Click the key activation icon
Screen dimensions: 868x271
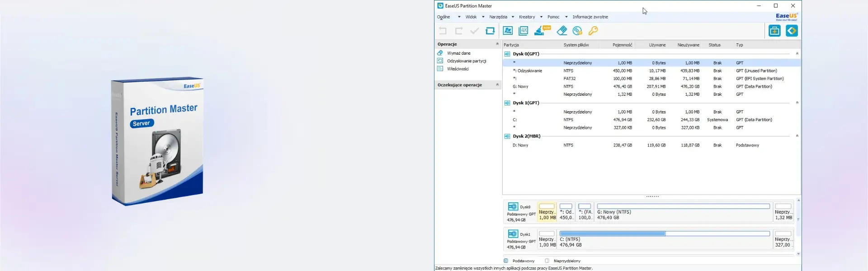tap(593, 31)
